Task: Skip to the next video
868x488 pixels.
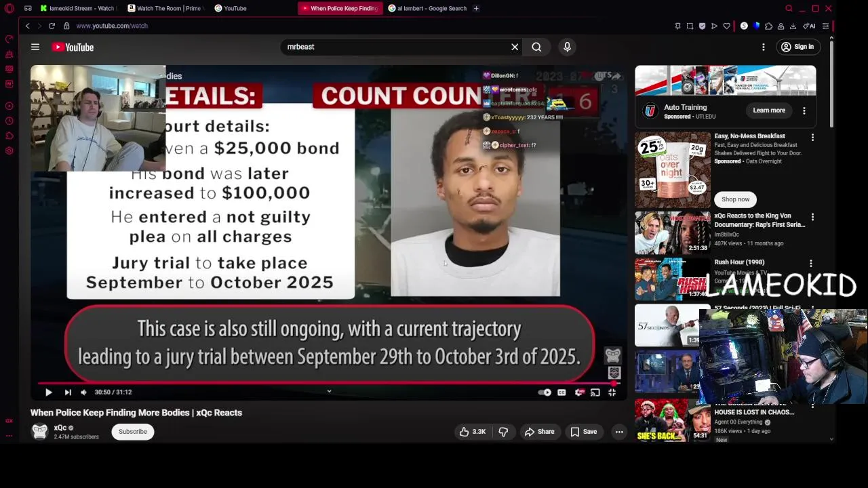Action: (68, 392)
